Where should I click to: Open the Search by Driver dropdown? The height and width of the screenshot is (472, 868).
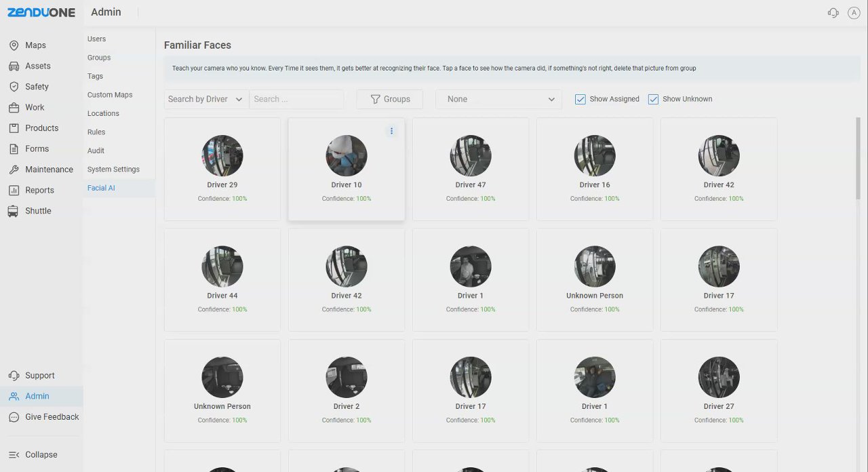click(206, 99)
